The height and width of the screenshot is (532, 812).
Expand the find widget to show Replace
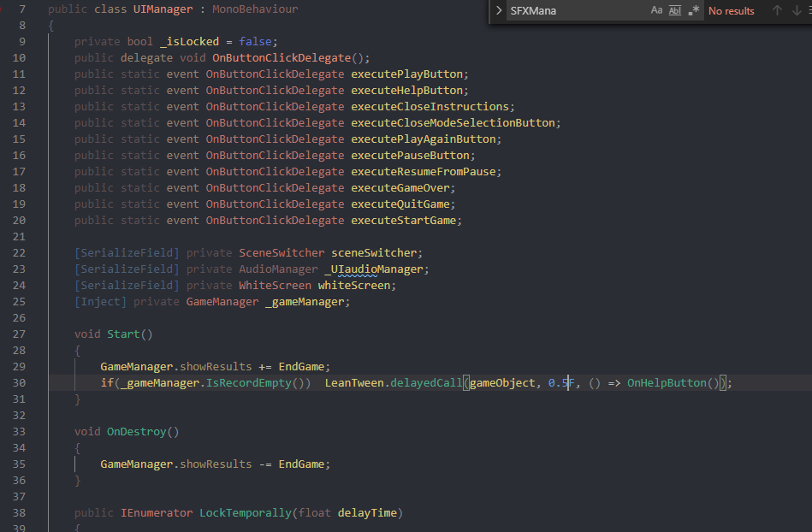(499, 10)
